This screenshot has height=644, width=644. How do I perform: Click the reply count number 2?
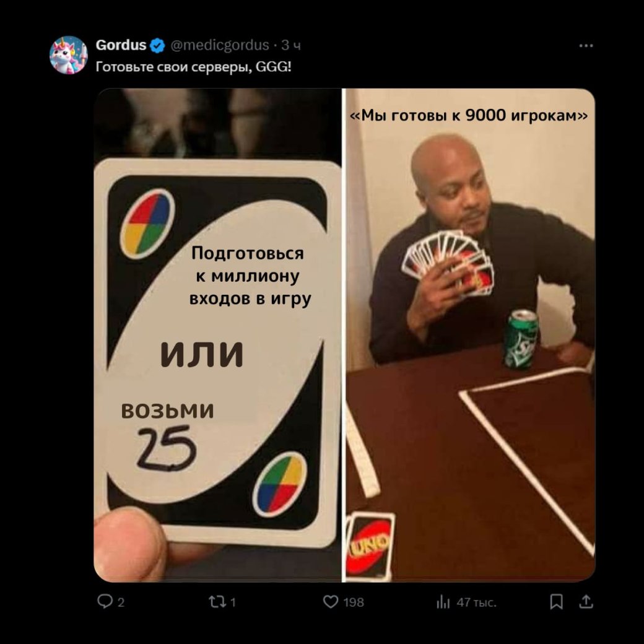(121, 603)
